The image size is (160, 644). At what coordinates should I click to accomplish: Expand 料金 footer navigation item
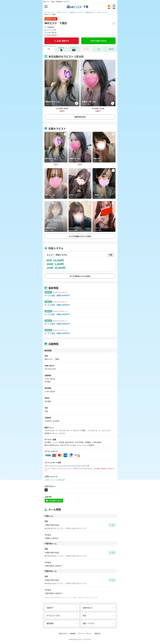tap(98, 615)
